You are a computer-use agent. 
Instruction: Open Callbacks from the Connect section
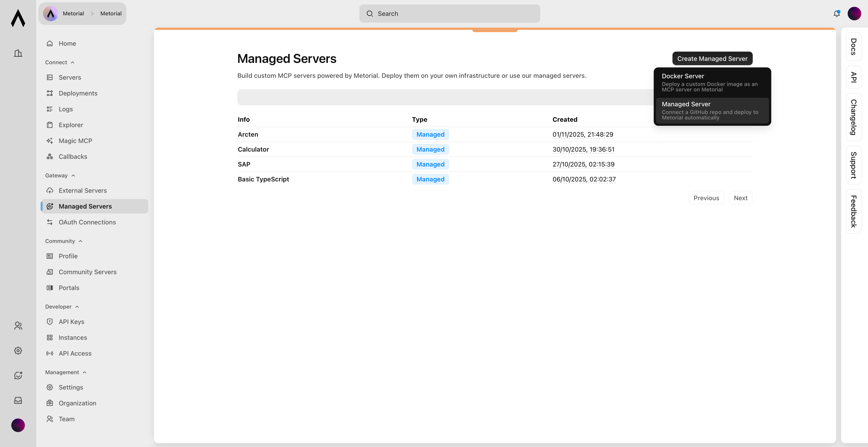click(x=73, y=156)
